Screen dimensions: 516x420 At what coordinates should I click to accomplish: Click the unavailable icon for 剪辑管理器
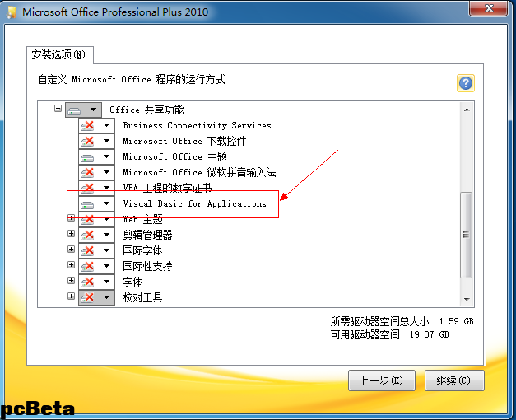(x=87, y=236)
